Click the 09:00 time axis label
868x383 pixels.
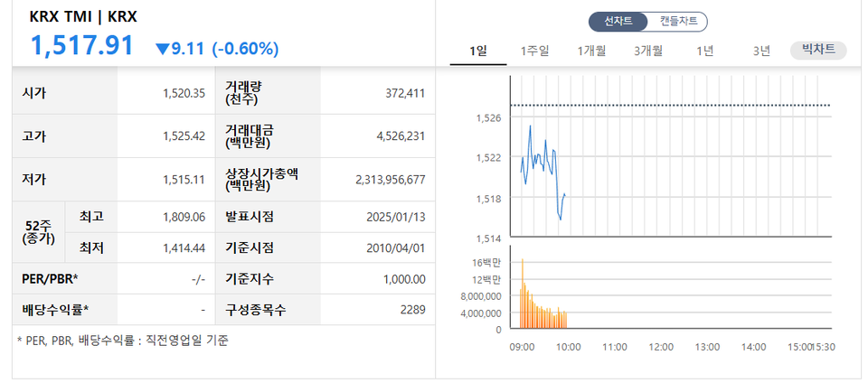(522, 347)
